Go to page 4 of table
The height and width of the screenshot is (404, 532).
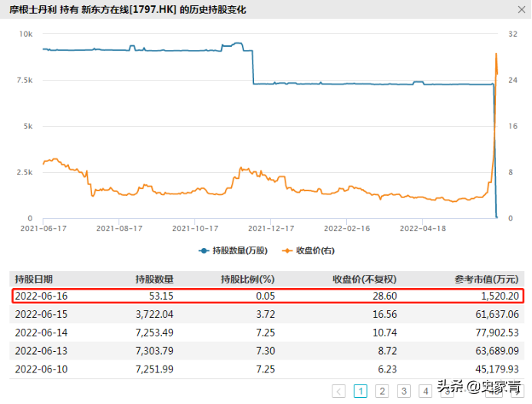(x=425, y=391)
